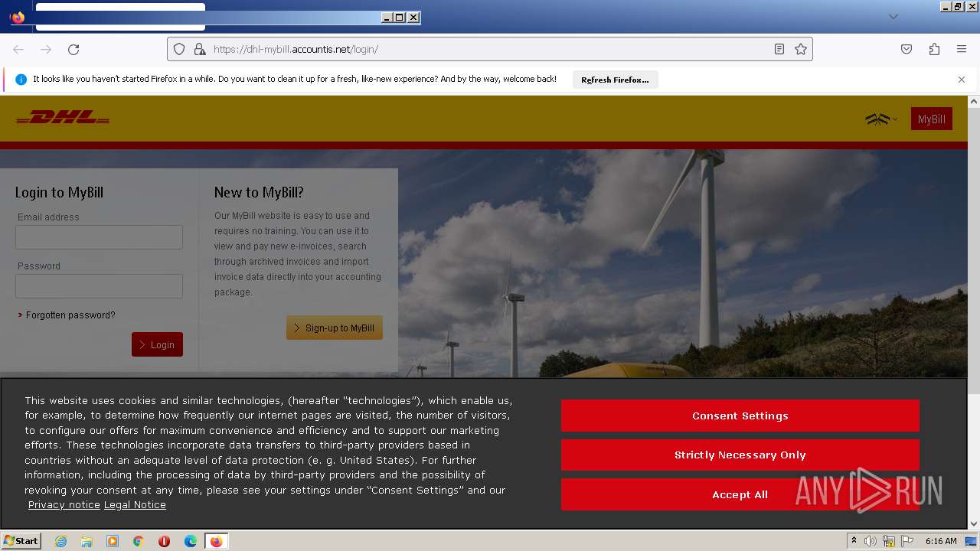Screen dimensions: 980x551
Task: Click the Login to MyBill heading
Action: coord(59,193)
